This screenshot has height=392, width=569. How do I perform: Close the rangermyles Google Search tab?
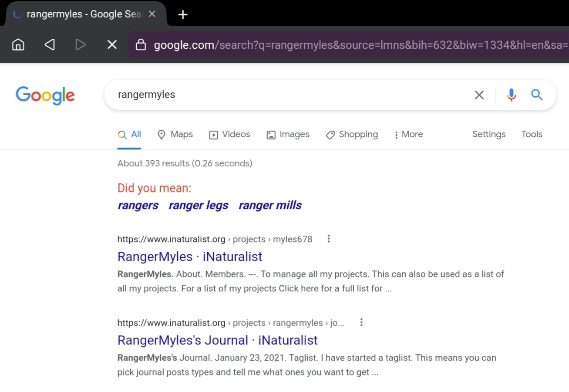[152, 14]
